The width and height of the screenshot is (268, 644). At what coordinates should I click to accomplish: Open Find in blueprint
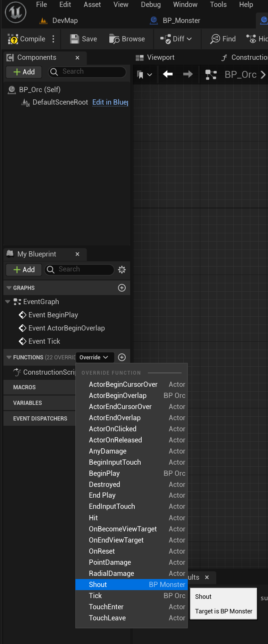pos(223,39)
